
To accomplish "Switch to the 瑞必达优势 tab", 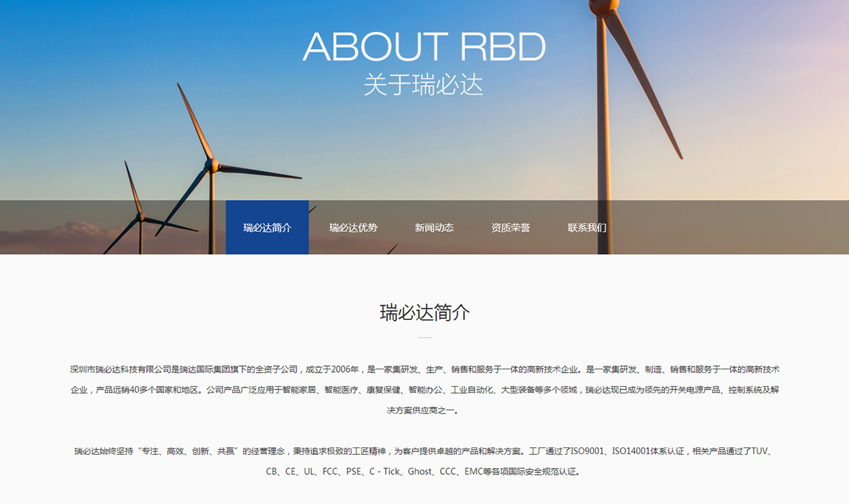I will point(353,227).
